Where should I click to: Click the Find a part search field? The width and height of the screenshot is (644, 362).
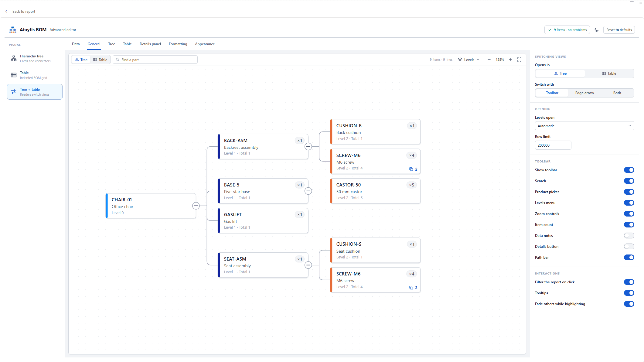(155, 60)
